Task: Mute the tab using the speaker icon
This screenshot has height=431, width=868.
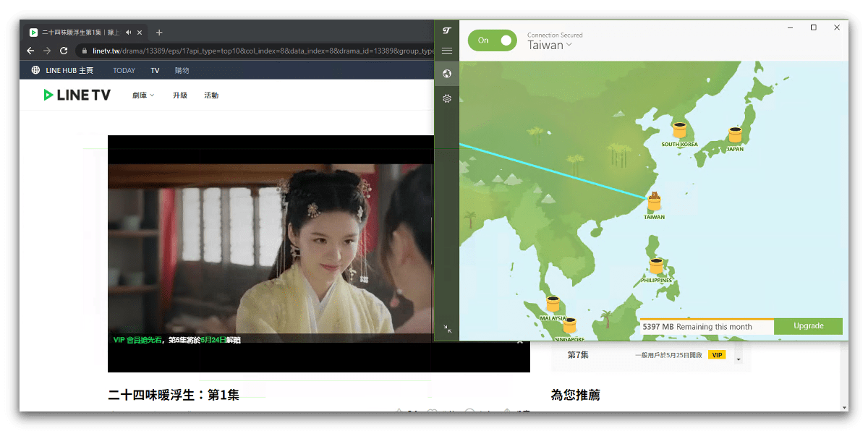Action: point(128,33)
